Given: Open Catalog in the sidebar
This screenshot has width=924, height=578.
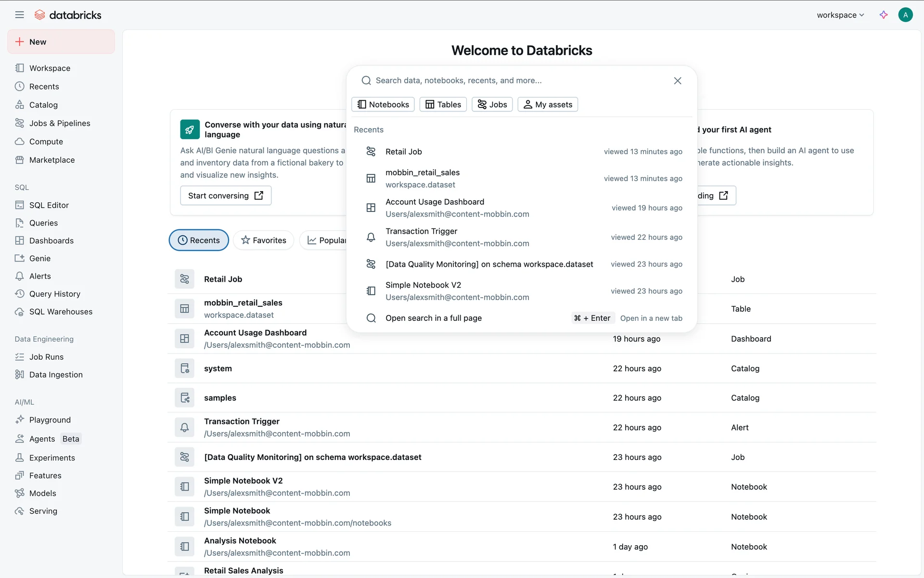Looking at the screenshot, I should (43, 105).
